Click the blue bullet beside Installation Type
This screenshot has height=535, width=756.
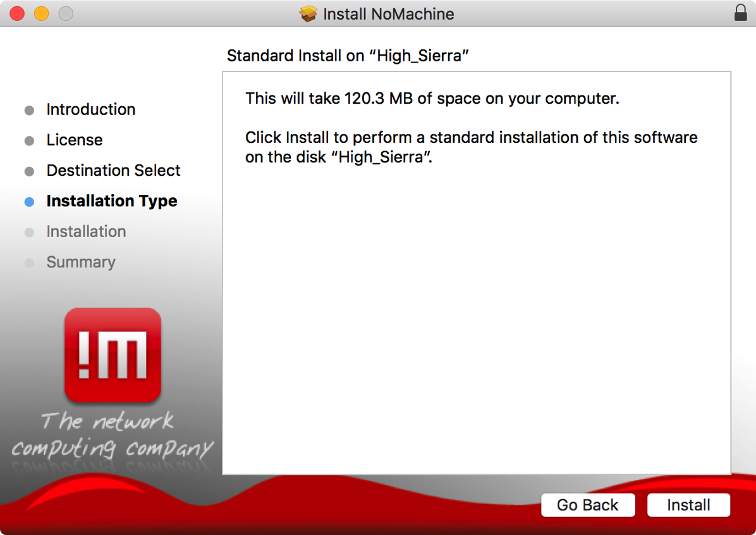coord(30,202)
